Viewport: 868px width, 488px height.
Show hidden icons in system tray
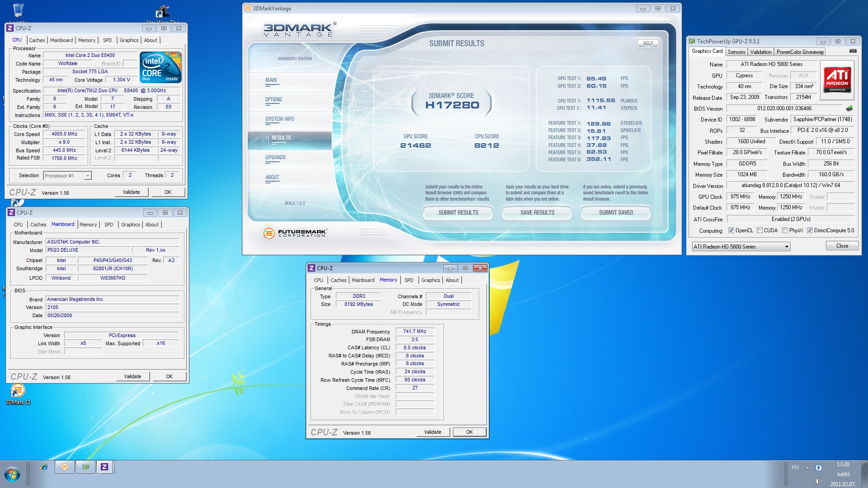pos(807,468)
